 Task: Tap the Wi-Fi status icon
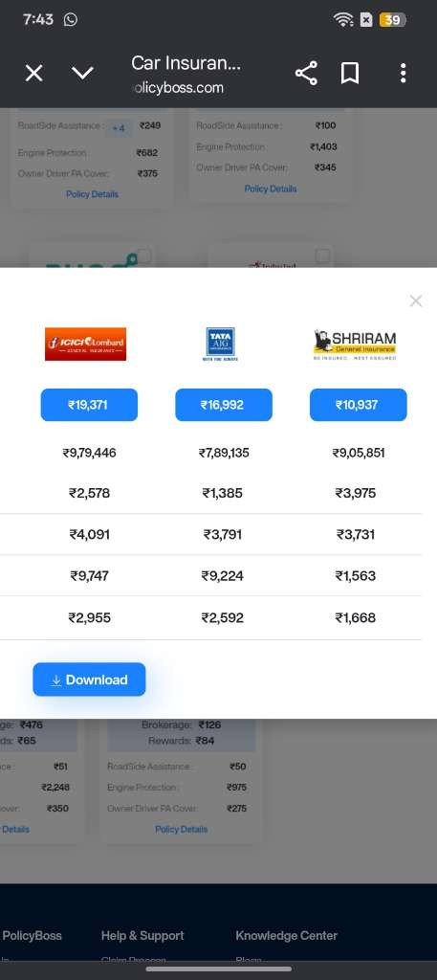coord(343,20)
